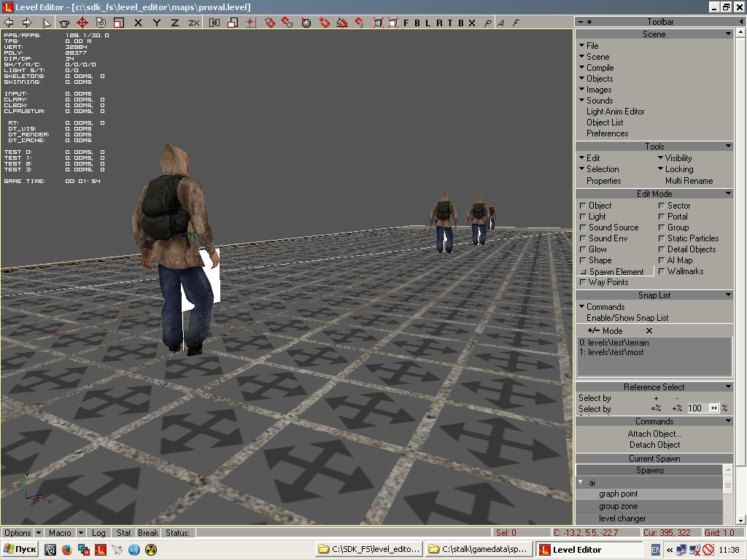Toggle the grid snap crosshair icon
Image resolution: width=747 pixels, height=560 pixels.
(251, 23)
